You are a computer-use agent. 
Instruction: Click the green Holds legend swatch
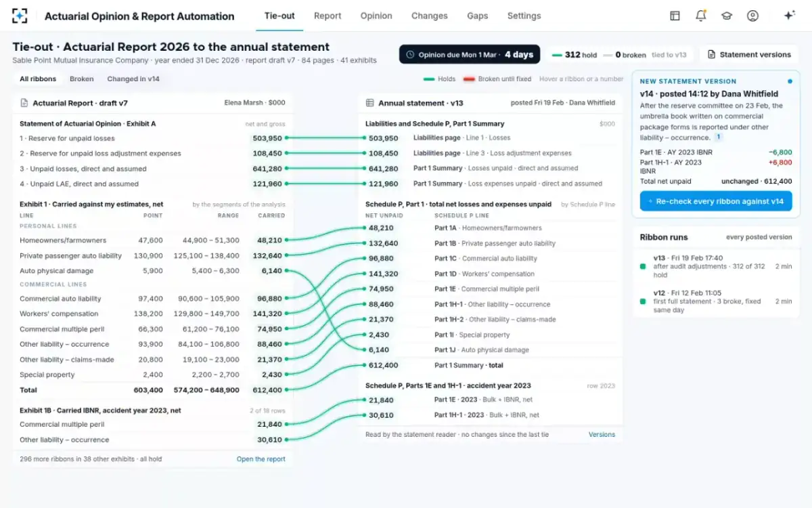(428, 79)
